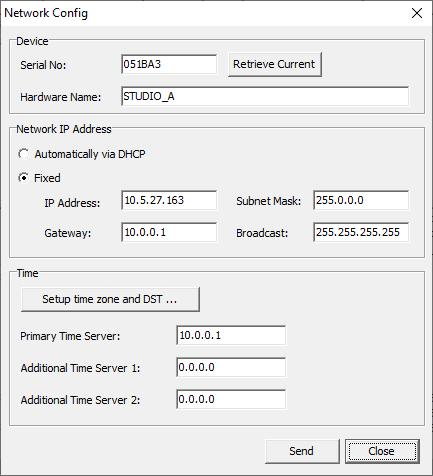Focus the Broadcast address field
The height and width of the screenshot is (476, 433).
[361, 232]
